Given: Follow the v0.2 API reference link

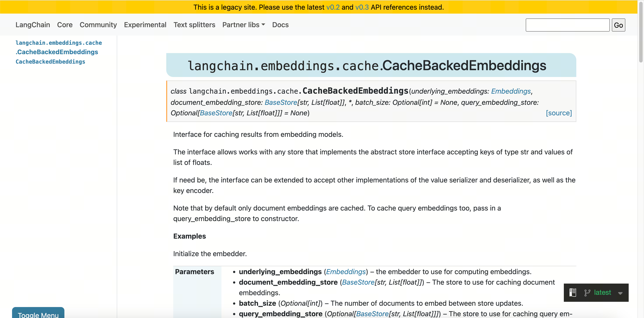Looking at the screenshot, I should click(333, 7).
